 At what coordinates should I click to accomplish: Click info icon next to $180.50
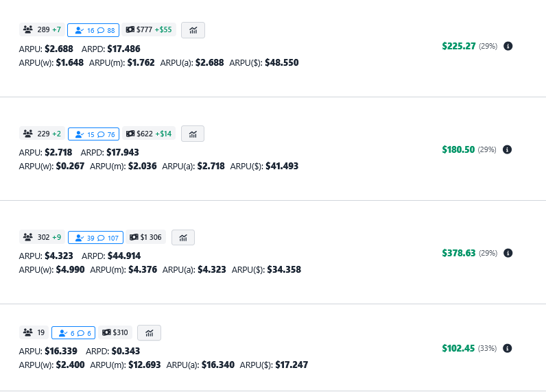[508, 149]
